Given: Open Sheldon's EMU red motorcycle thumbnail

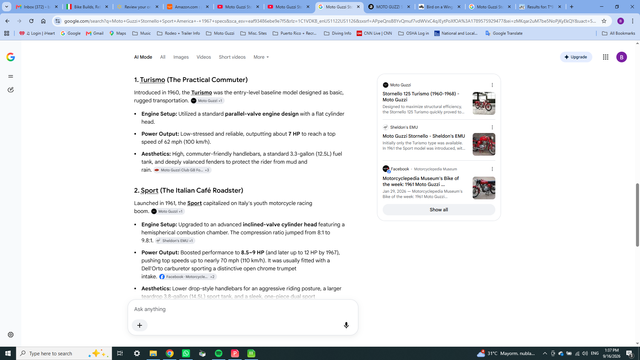Looking at the screenshot, I should 484,144.
